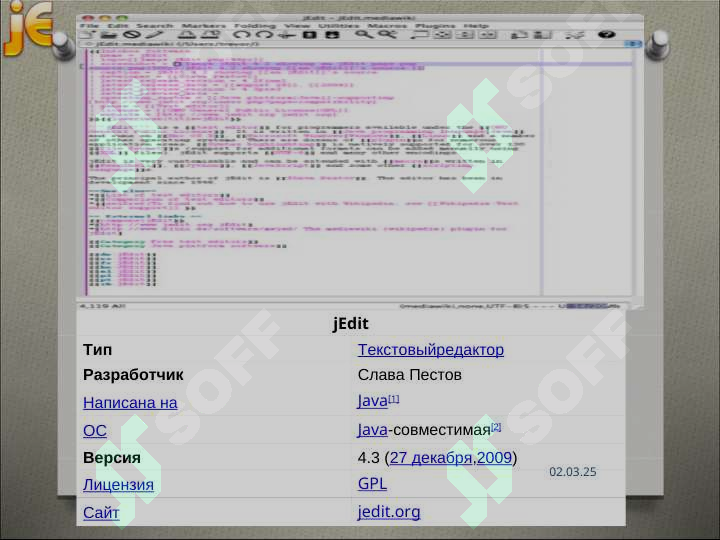This screenshot has height=540, width=720.
Task: Follow the Текстовыйредактор link
Action: tap(430, 349)
